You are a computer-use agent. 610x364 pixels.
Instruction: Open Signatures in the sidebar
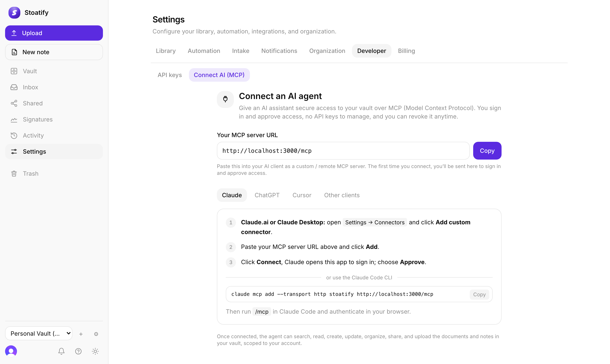pos(54,119)
